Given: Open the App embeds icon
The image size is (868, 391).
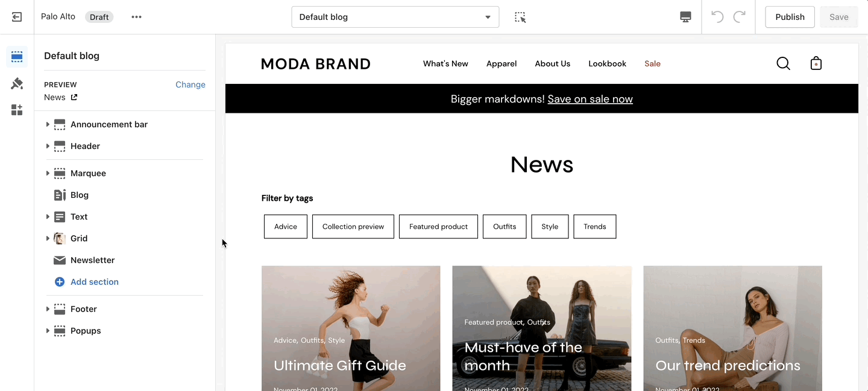Looking at the screenshot, I should 17,110.
